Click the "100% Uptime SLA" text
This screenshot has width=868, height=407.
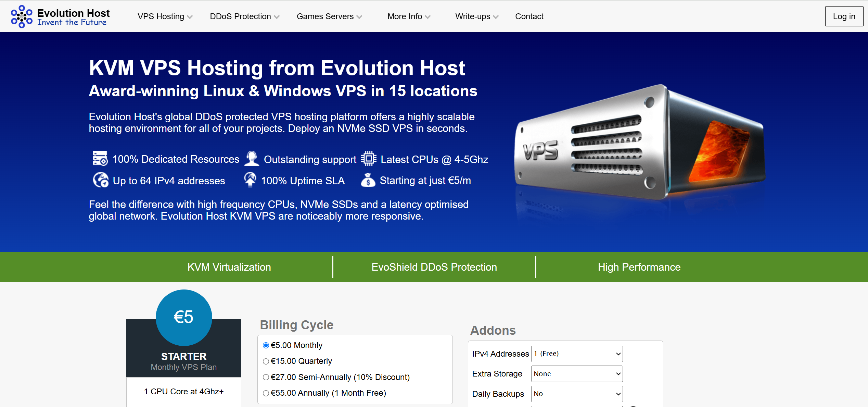coord(303,181)
